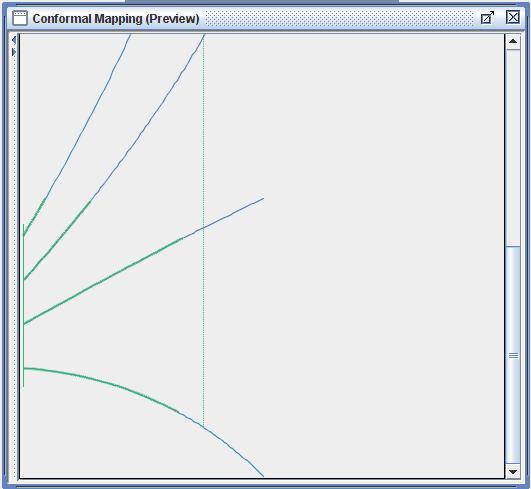Click the dotted vertical green guide line
531x489 pixels.
tap(204, 230)
